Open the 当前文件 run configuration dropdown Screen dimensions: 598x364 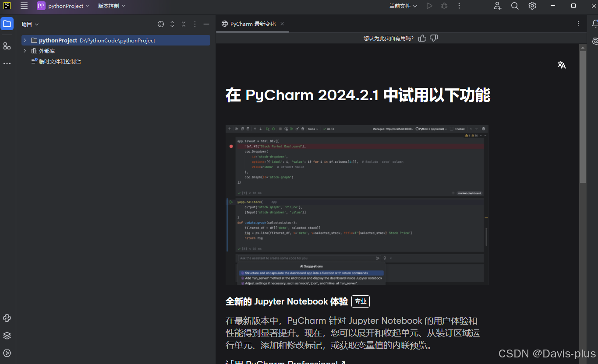click(403, 6)
